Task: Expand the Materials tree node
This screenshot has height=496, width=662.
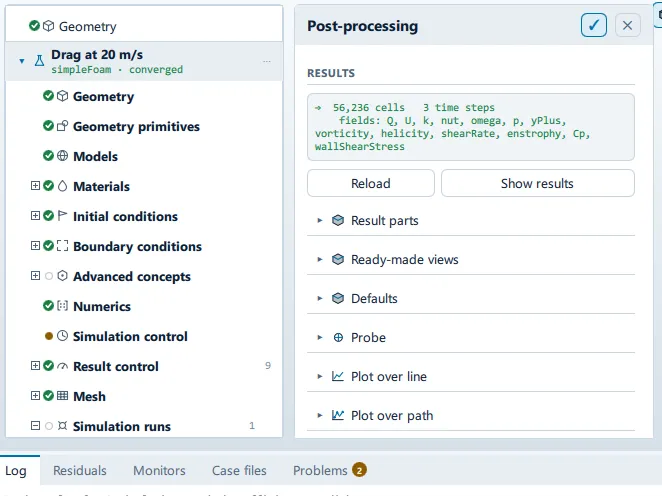Action: 35,186
